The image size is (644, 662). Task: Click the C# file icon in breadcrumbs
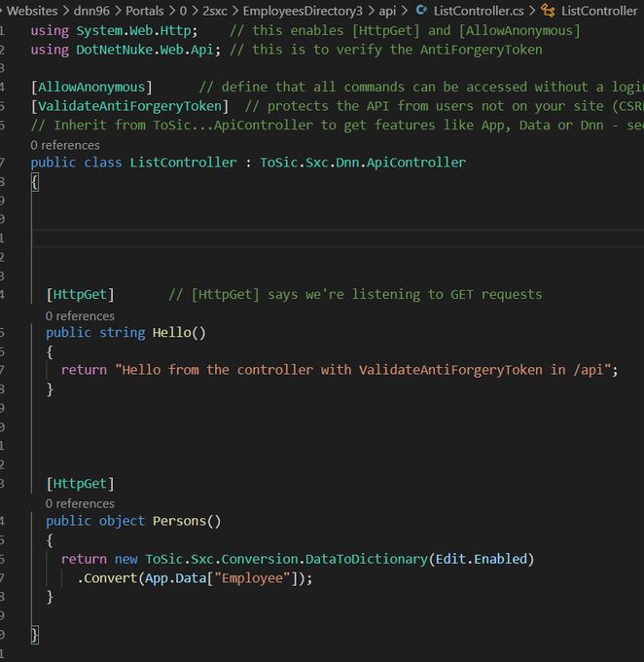pos(421,10)
